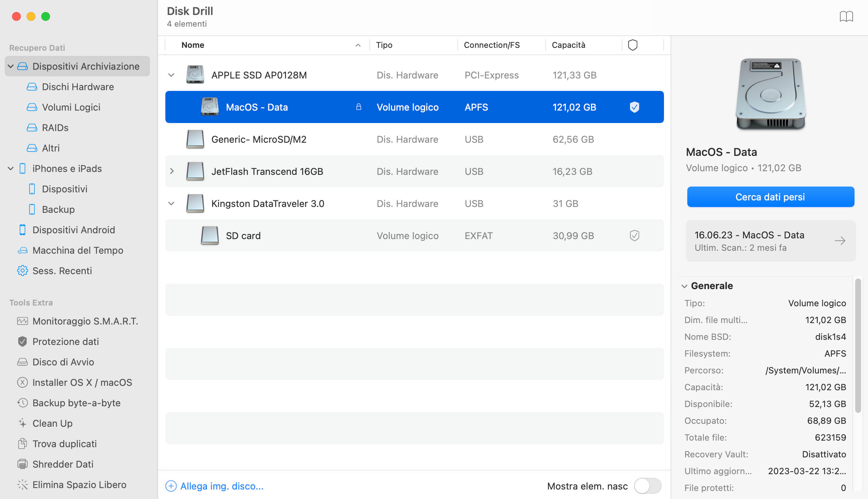868x499 pixels.
Task: Click the Dispositivi phone icon
Action: point(32,189)
